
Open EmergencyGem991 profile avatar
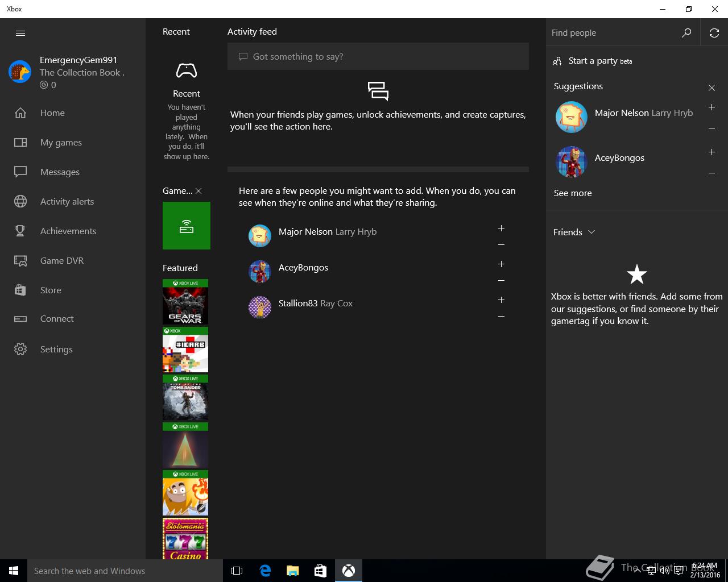click(20, 72)
